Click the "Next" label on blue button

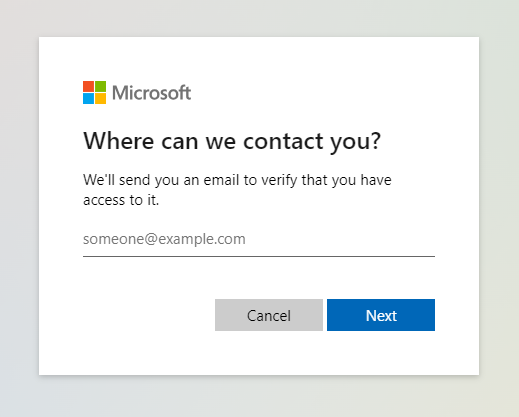point(381,316)
